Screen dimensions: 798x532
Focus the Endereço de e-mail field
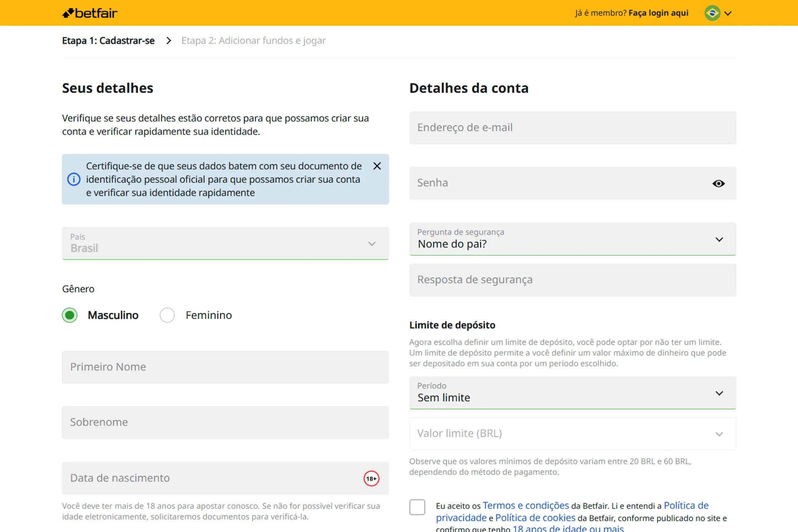(x=572, y=128)
